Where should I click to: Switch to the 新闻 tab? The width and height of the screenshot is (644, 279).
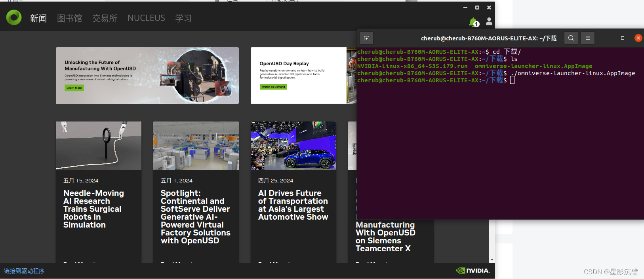(38, 18)
